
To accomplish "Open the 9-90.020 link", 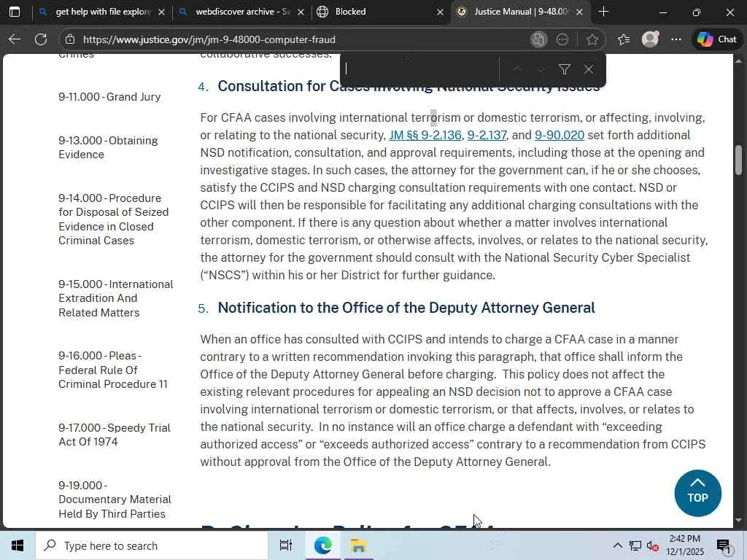I will [560, 135].
